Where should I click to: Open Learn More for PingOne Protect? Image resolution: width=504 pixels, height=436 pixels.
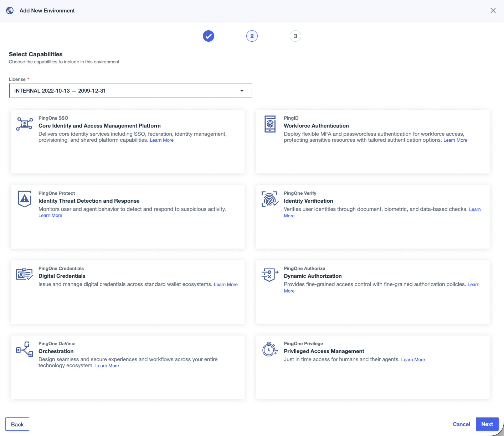tap(50, 215)
